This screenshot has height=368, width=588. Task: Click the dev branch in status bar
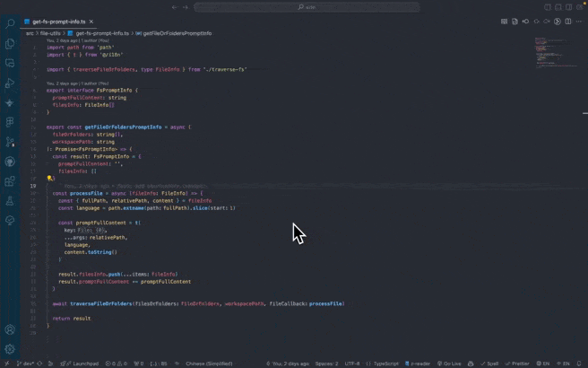tap(25, 364)
